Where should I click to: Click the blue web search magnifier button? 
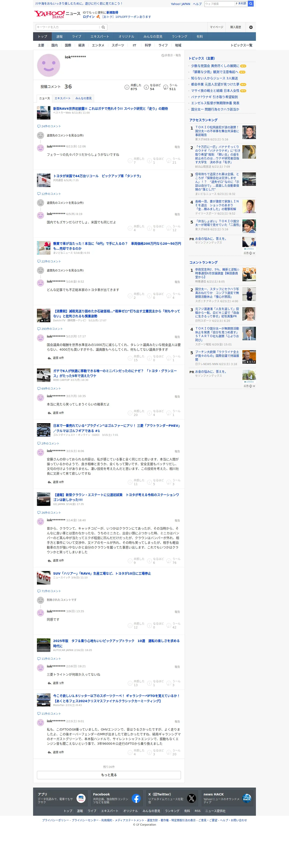tap(251, 4)
